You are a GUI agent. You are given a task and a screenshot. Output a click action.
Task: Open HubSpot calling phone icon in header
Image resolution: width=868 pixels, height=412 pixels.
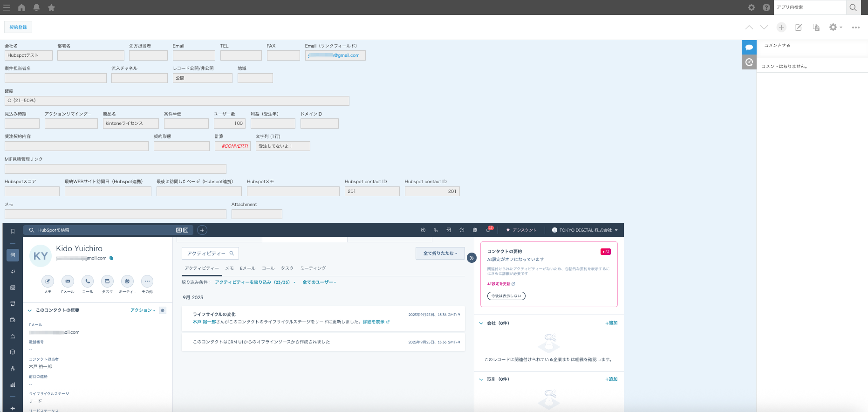(436, 230)
